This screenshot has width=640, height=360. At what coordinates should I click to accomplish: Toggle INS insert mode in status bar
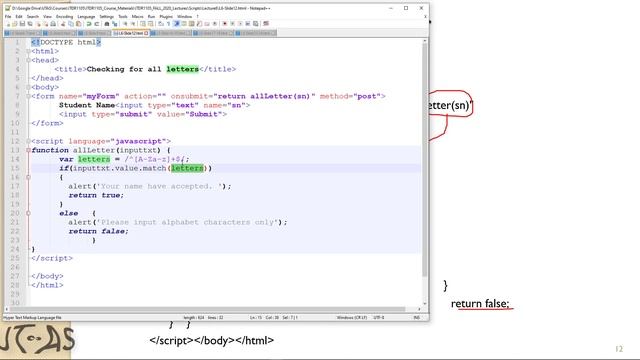pos(416,317)
